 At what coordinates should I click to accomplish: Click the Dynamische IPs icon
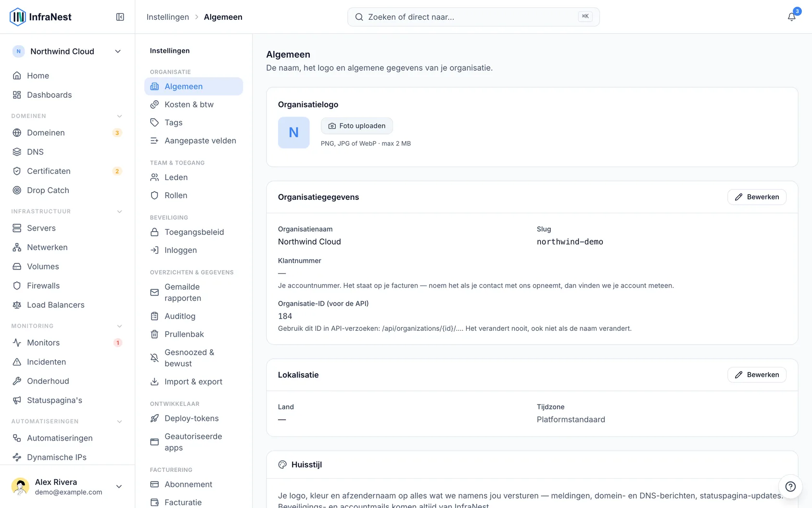click(17, 457)
